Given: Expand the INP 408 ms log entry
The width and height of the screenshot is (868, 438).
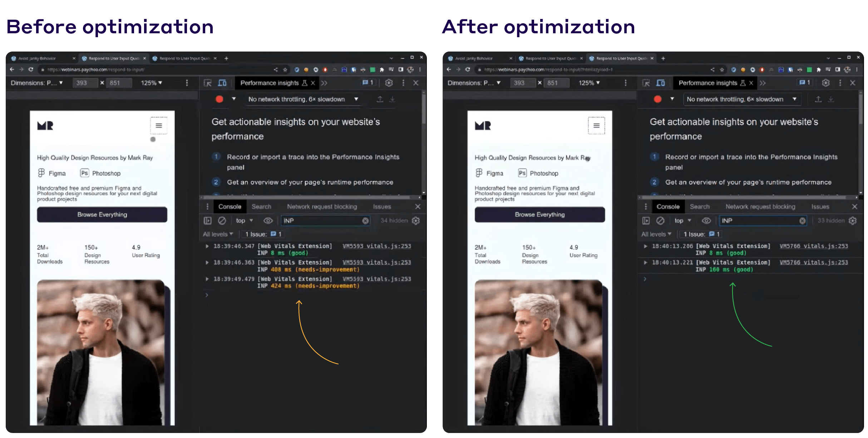Looking at the screenshot, I should (x=207, y=263).
